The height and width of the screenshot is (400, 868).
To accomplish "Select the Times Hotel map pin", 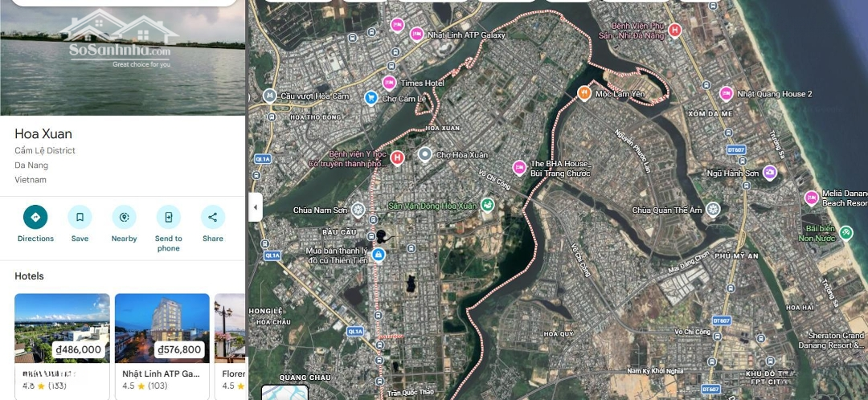I will [389, 83].
